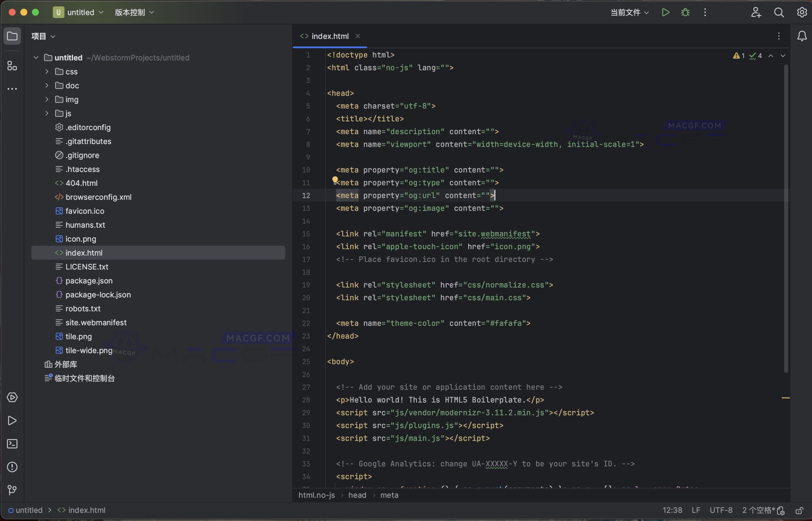The image size is (812, 521).
Task: Open Search Everywhere with the magnifier icon
Action: coord(779,12)
